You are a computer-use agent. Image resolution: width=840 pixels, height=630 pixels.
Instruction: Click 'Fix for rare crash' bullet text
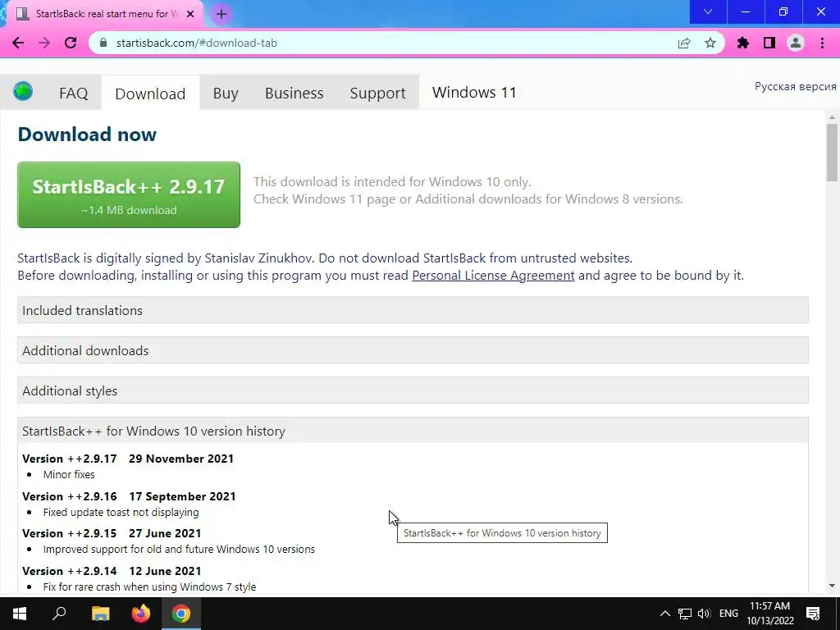tap(149, 587)
